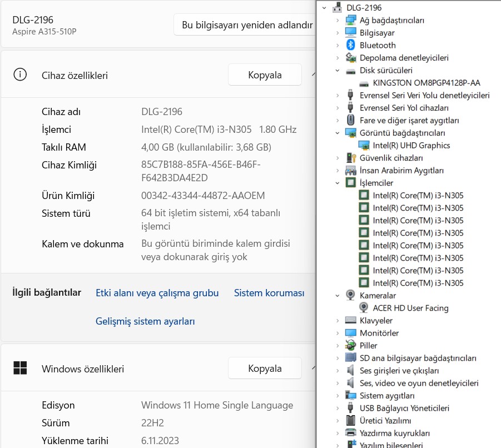Collapse the İşlemciler node

338,183
